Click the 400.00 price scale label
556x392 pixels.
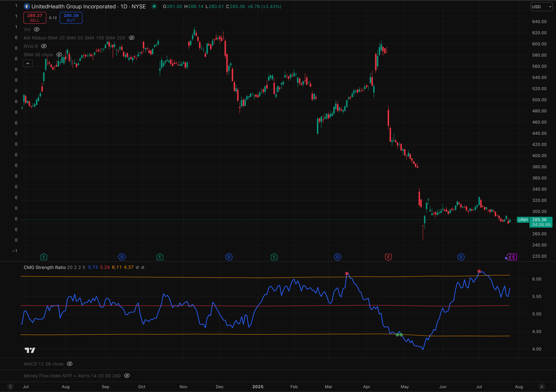point(539,156)
